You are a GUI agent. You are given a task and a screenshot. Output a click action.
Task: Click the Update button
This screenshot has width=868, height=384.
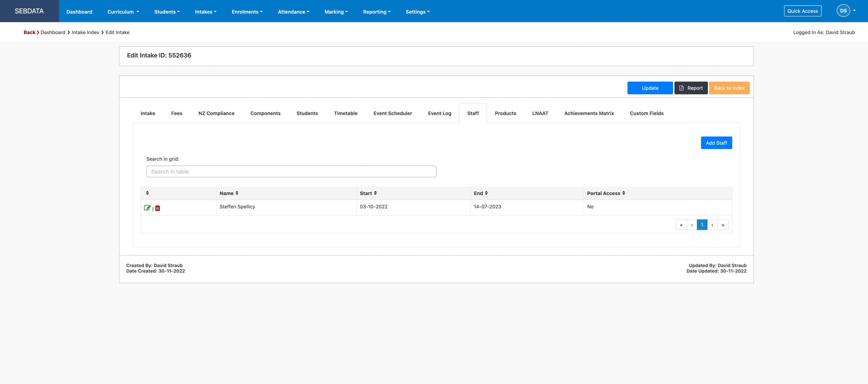pyautogui.click(x=650, y=88)
